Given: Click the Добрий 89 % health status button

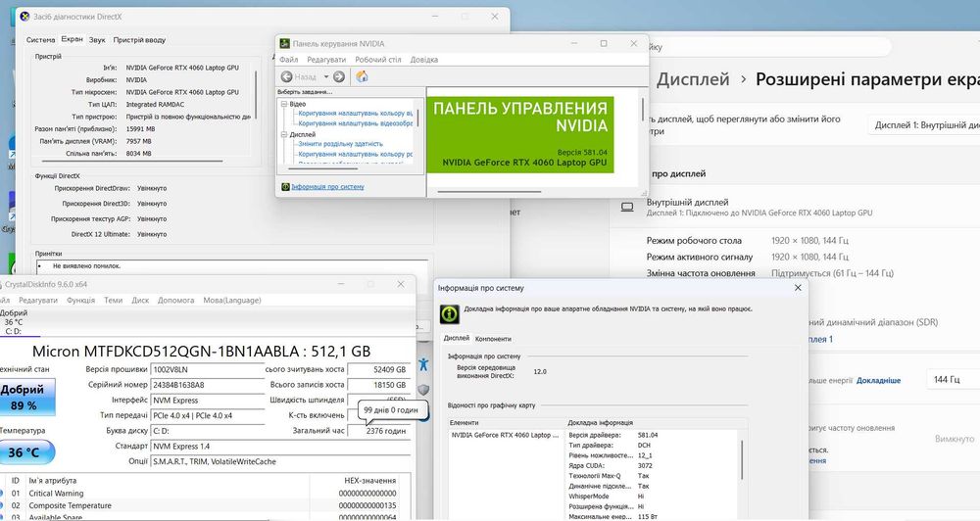Looking at the screenshot, I should (25, 397).
